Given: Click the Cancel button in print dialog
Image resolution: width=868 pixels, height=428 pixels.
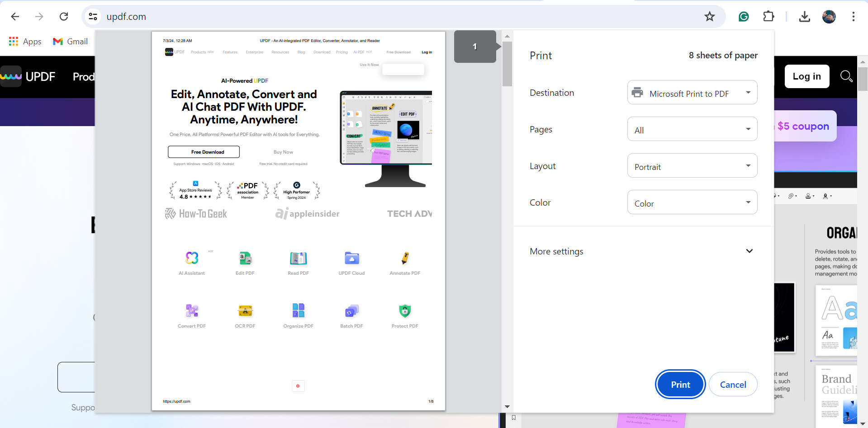Looking at the screenshot, I should tap(733, 385).
